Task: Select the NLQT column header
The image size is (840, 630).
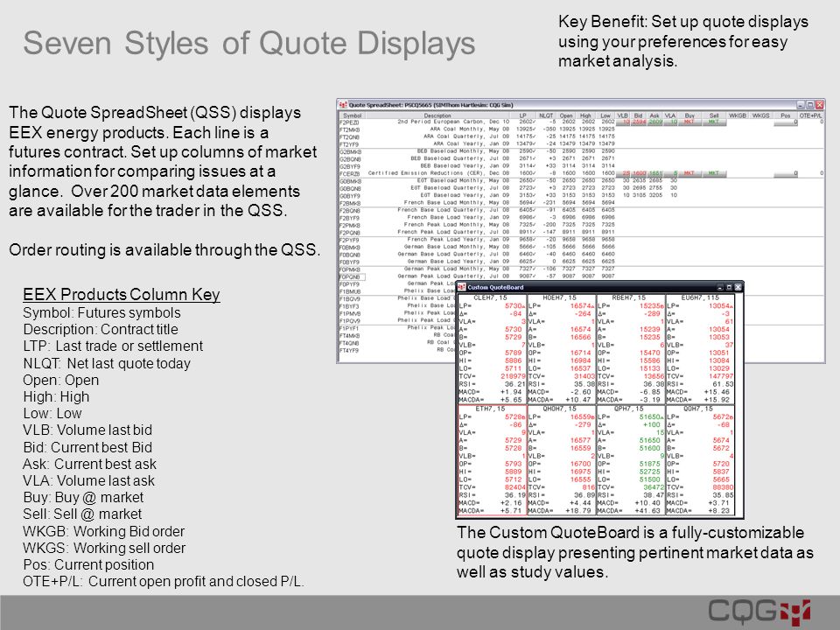Action: [546, 115]
